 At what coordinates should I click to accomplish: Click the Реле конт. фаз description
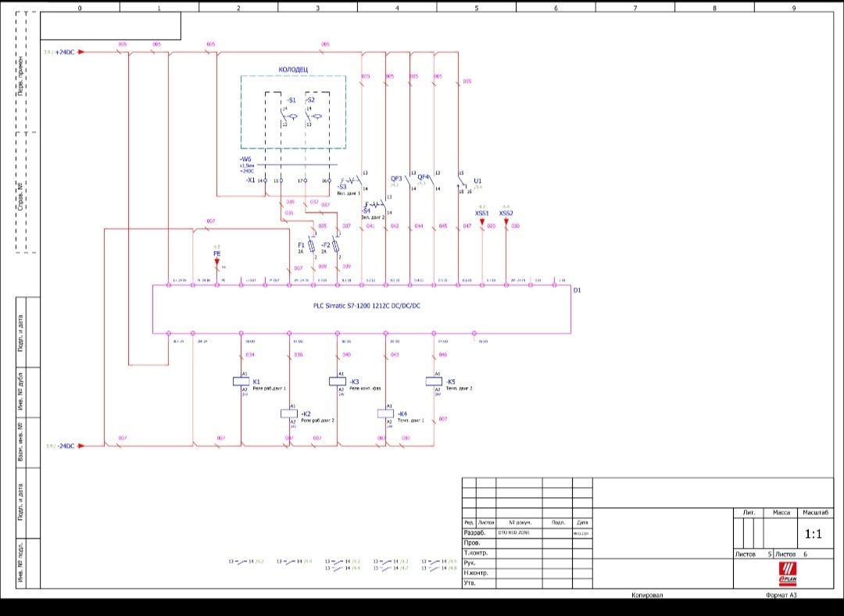click(x=365, y=388)
